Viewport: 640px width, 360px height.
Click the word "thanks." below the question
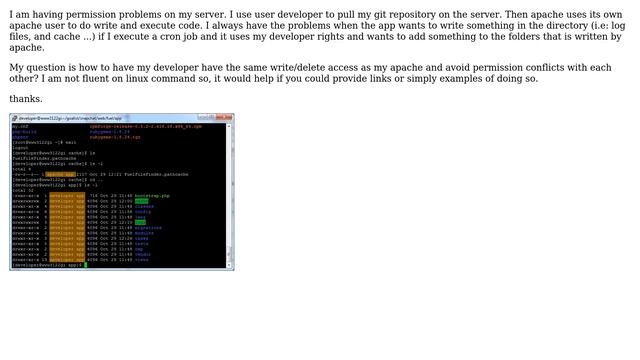point(26,99)
